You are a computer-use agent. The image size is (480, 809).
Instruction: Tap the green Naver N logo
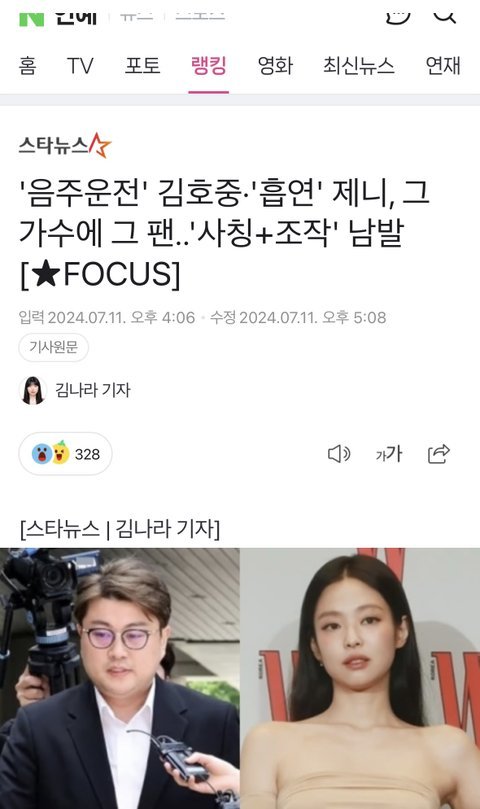31,18
